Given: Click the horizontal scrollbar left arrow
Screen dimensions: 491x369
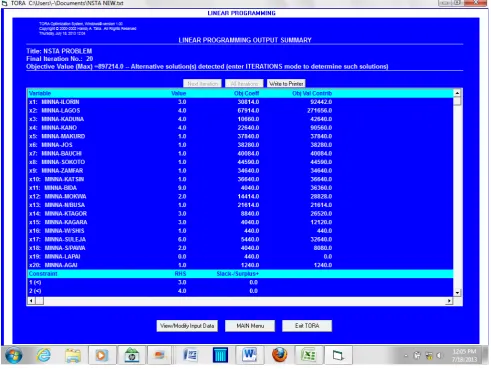Looking at the screenshot, I should tap(31, 301).
